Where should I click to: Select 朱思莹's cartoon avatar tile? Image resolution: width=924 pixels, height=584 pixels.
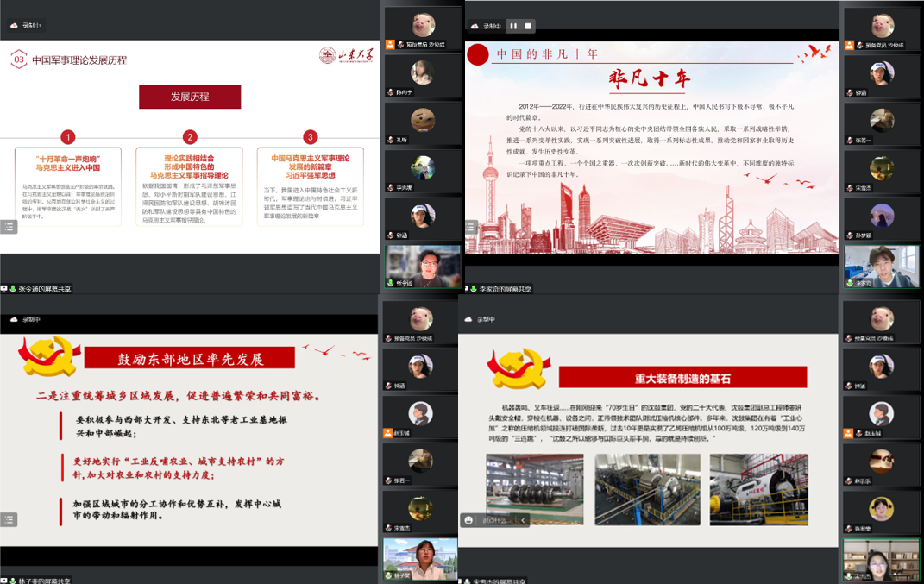click(881, 509)
